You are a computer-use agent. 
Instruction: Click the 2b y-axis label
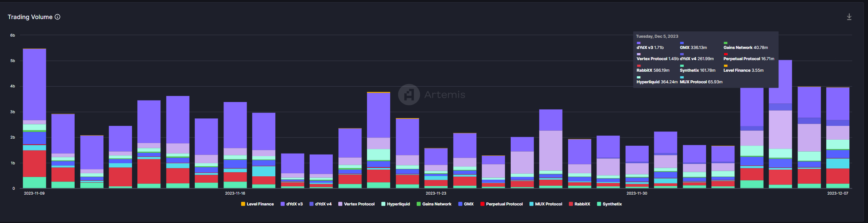(13, 137)
